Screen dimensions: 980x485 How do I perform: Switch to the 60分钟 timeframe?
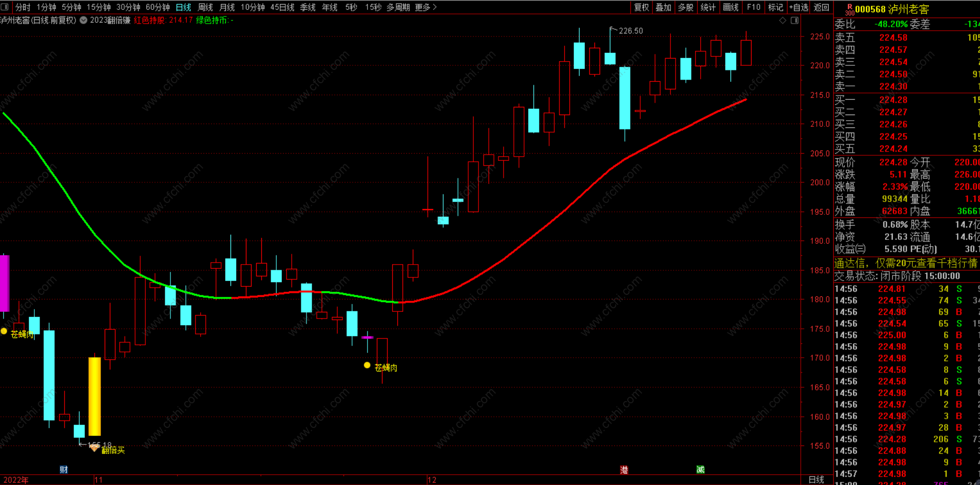click(x=158, y=7)
